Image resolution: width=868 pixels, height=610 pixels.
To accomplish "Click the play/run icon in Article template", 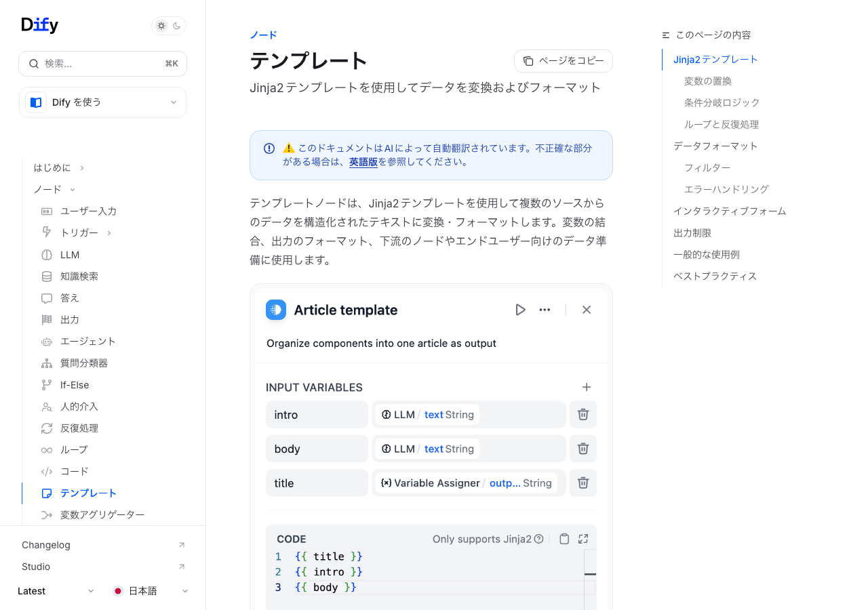I will pos(520,310).
